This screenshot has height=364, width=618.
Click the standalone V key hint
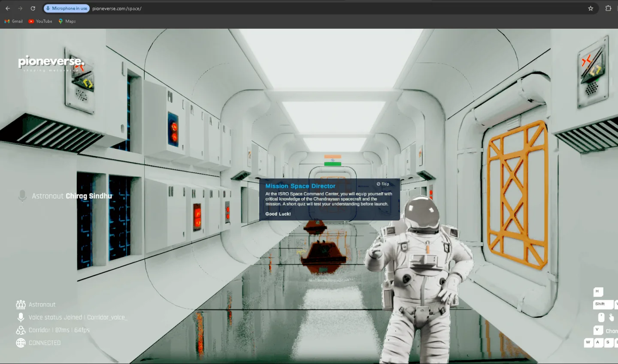598,330
